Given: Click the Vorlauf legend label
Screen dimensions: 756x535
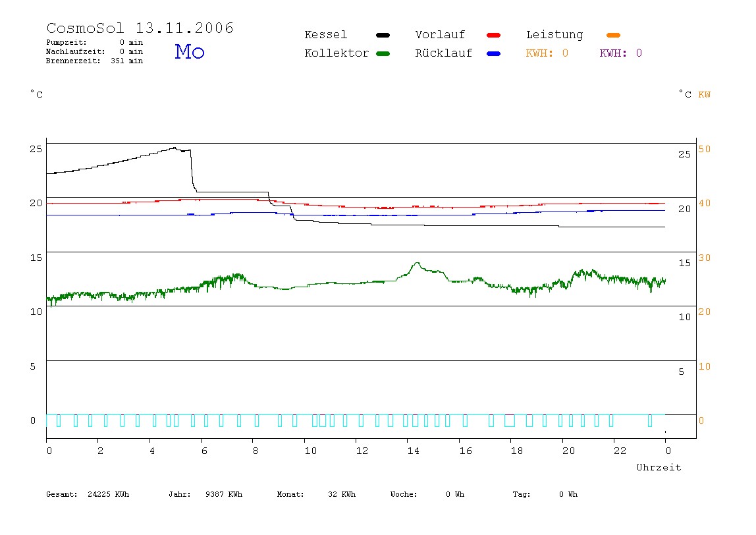Looking at the screenshot, I should tap(440, 35).
